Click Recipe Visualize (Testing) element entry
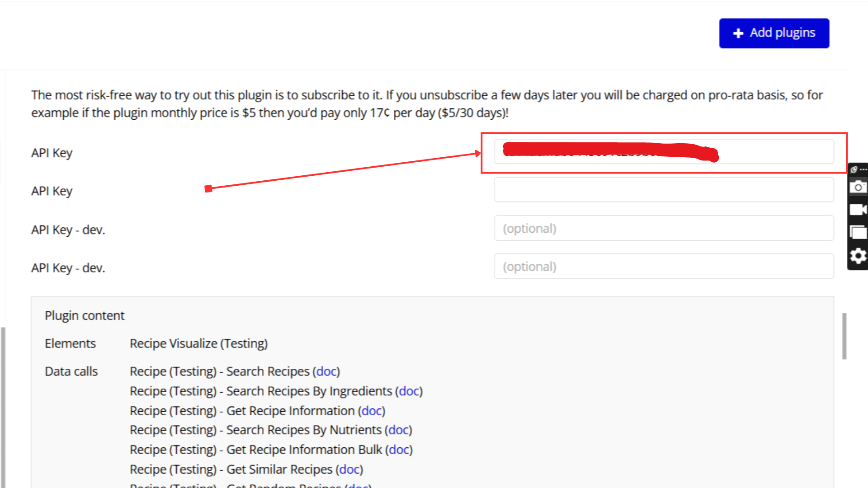 (x=198, y=344)
